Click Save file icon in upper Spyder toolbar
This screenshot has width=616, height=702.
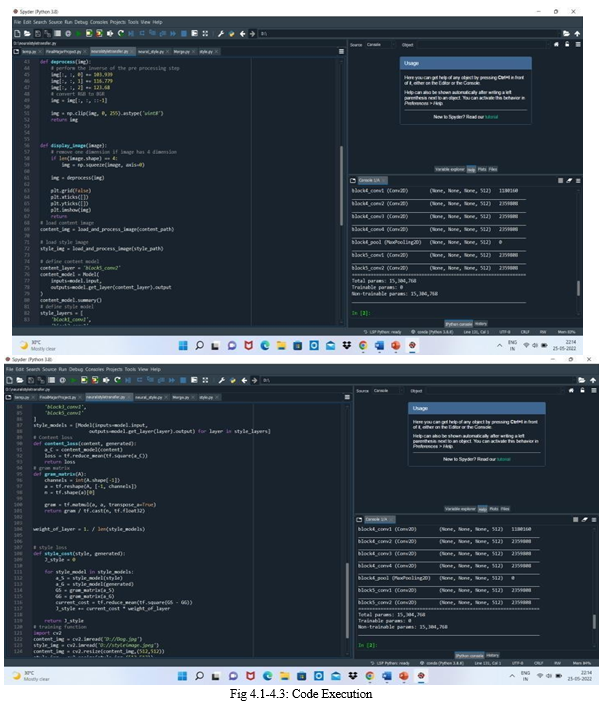[38, 34]
